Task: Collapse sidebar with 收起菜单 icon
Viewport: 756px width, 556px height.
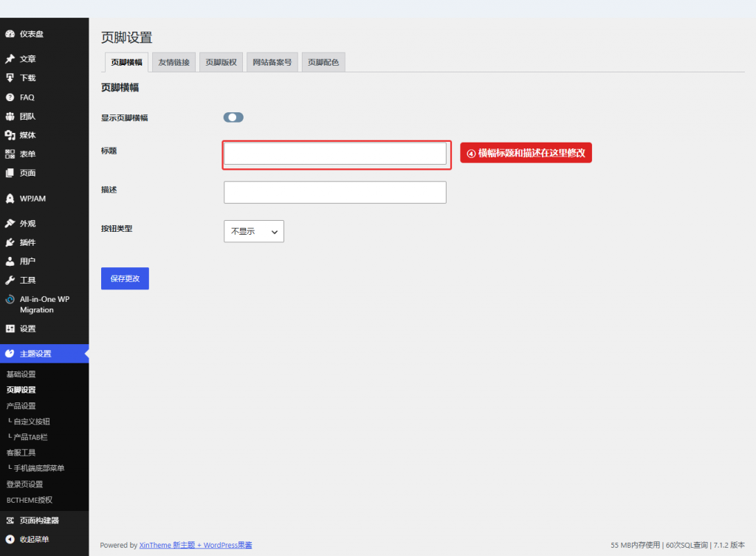Action: click(x=10, y=539)
